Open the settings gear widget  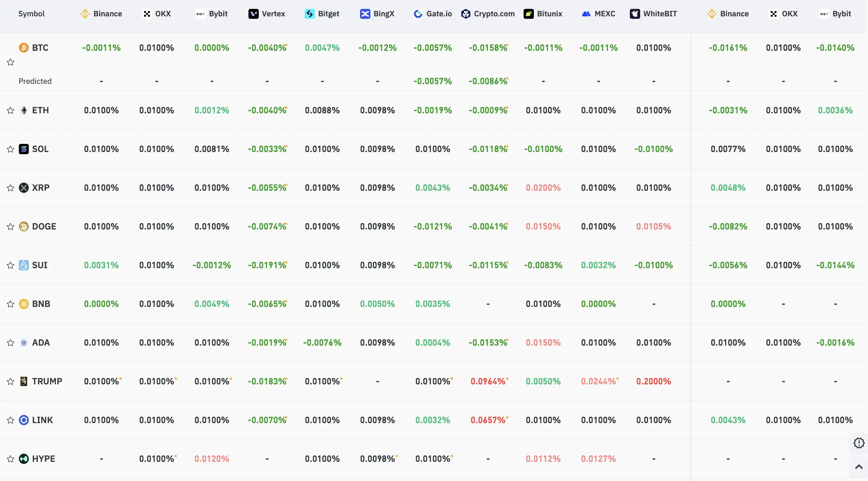(859, 443)
